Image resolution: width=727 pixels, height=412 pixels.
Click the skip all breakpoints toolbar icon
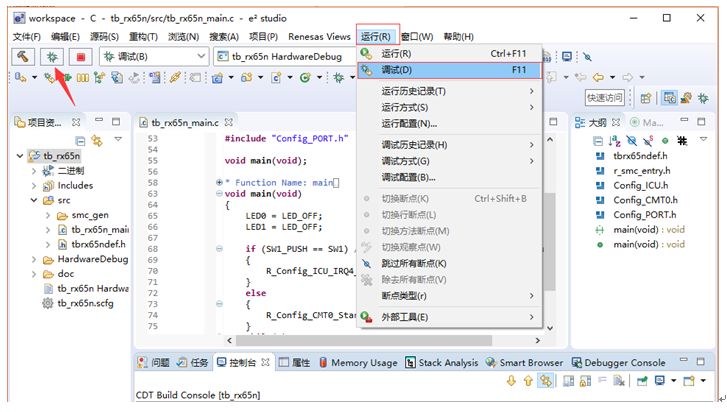point(587,57)
